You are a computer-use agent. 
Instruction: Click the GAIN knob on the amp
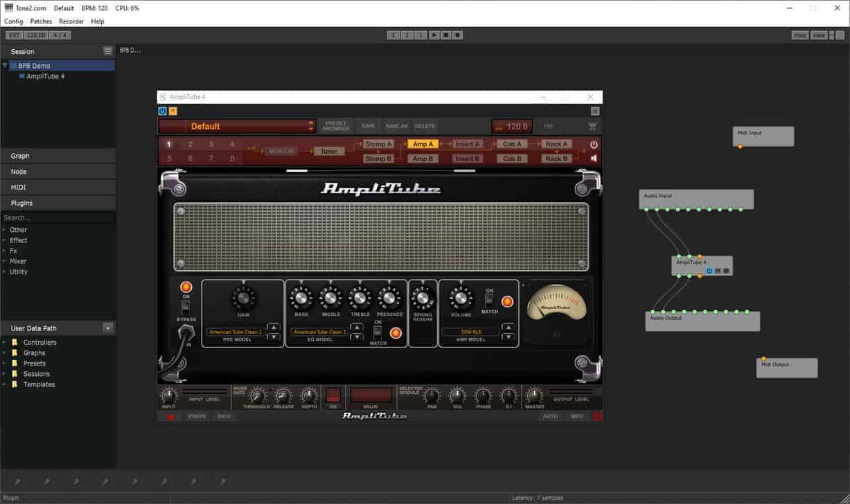pyautogui.click(x=243, y=298)
